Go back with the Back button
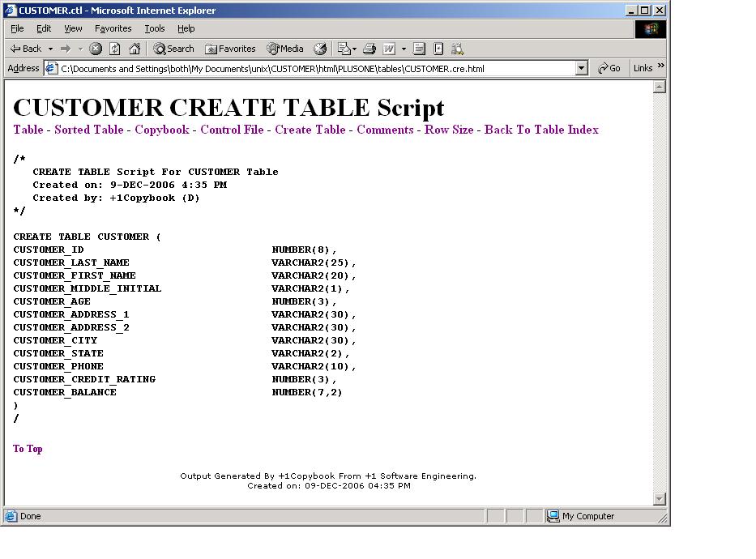The image size is (756, 559). (x=26, y=49)
